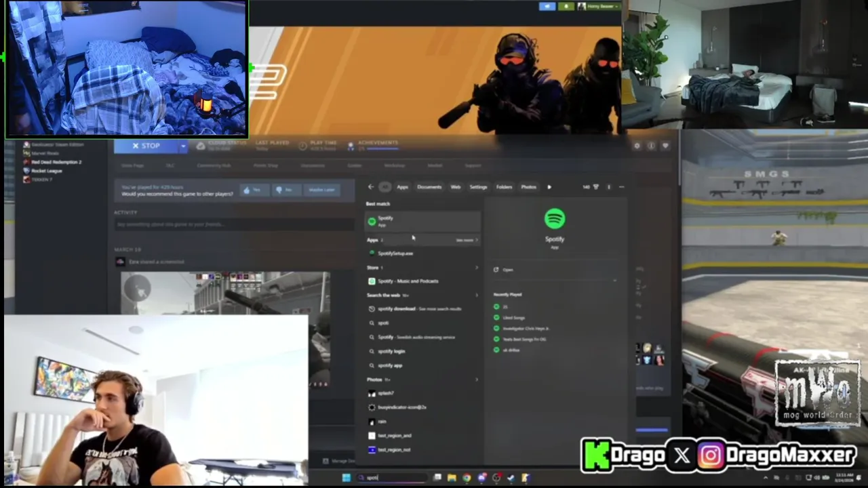Expand the Photos results section chevron
This screenshot has width=868, height=488.
tap(476, 380)
